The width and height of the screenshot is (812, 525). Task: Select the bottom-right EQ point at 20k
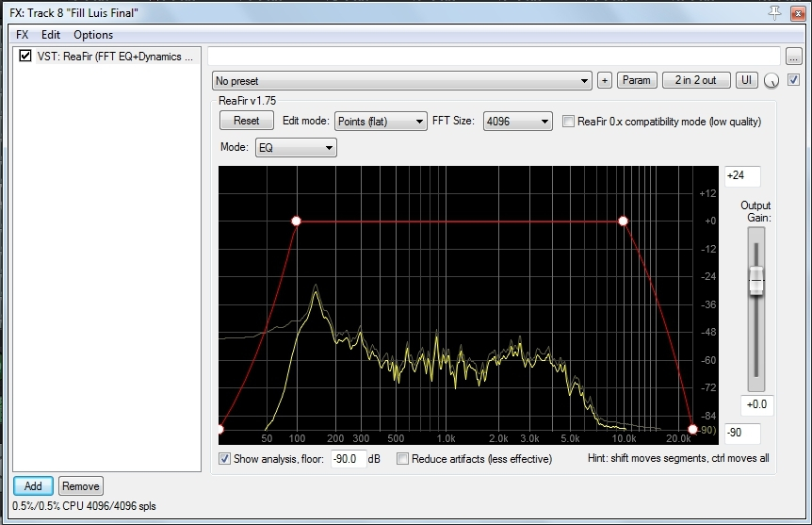692,430
